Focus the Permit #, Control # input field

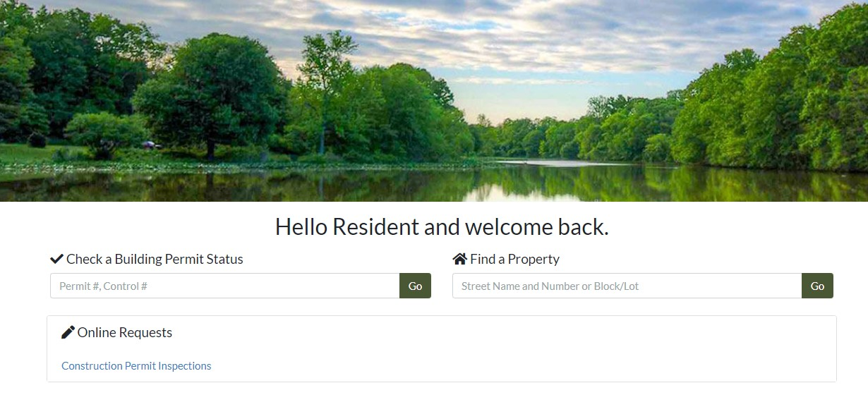tap(225, 286)
